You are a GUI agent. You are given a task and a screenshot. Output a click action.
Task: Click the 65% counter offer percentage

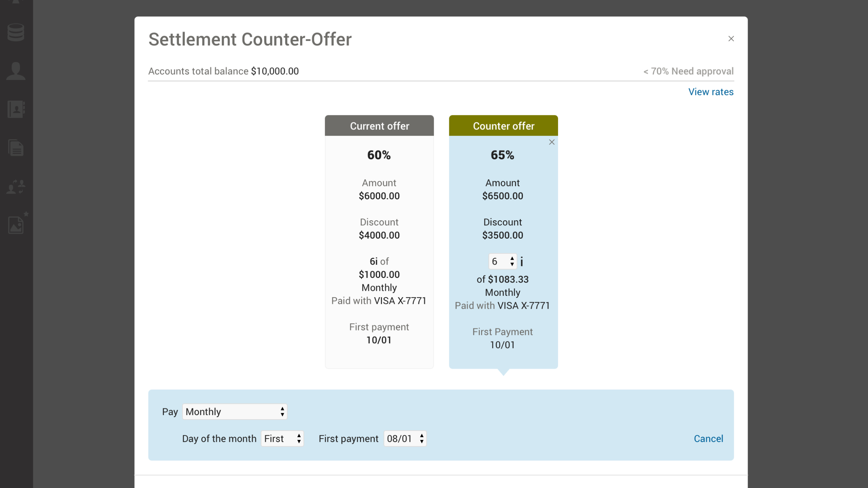[x=502, y=155]
